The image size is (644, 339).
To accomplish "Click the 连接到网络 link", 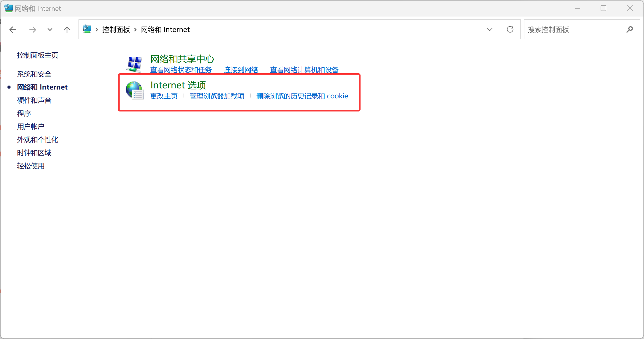I will [x=241, y=70].
